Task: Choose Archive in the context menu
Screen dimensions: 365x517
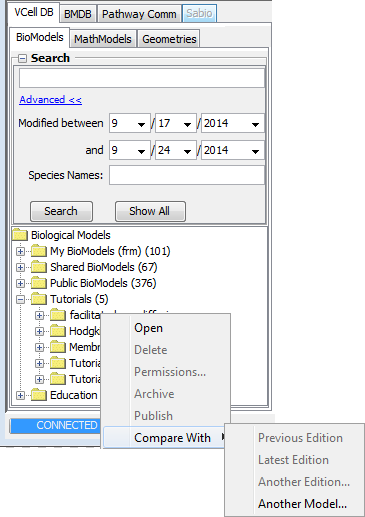Action: click(x=166, y=394)
